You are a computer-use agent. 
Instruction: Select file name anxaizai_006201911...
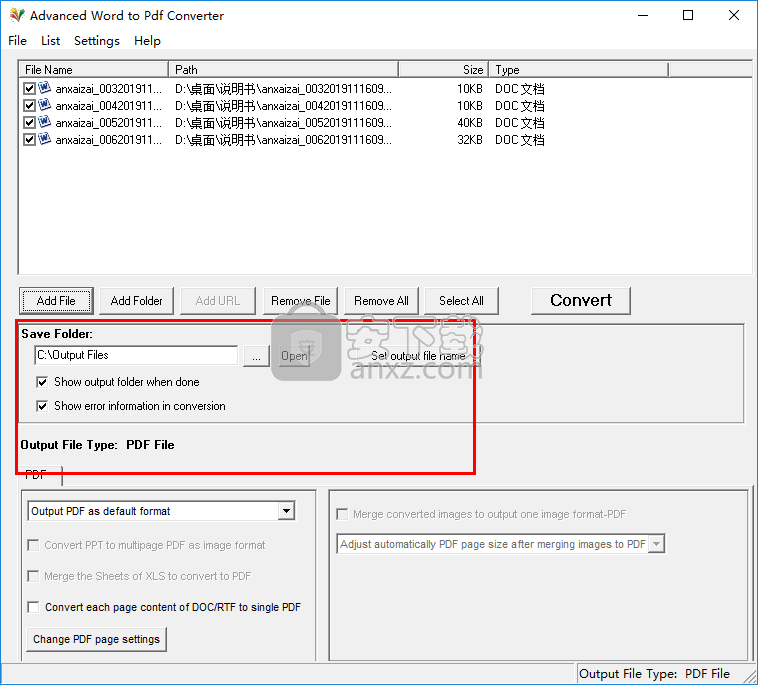tap(108, 140)
